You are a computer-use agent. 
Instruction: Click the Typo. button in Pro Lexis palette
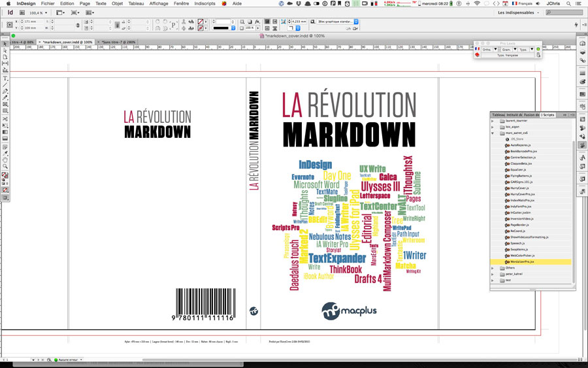click(x=523, y=50)
